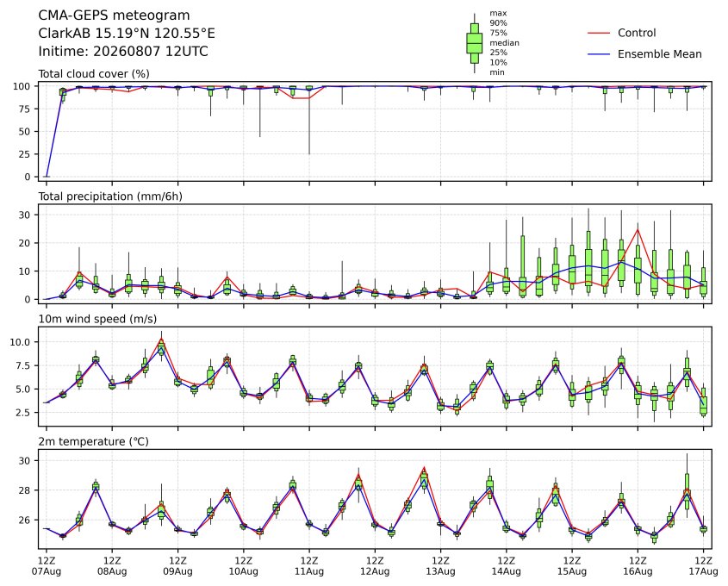Image resolution: width=728 pixels, height=586 pixels.
Task: Click the red Control legend line sample
Action: (599, 33)
